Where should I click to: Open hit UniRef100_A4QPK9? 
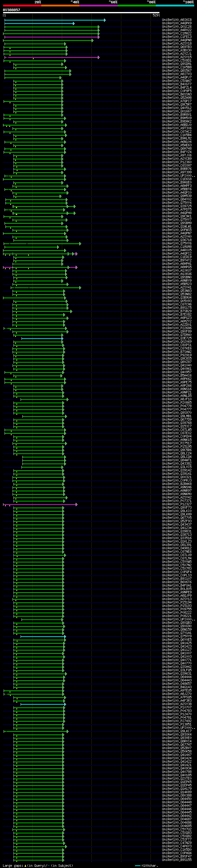(x=177, y=23)
